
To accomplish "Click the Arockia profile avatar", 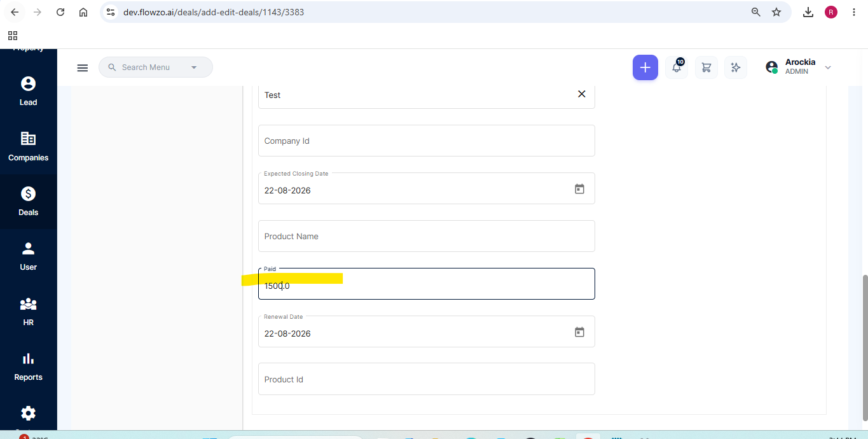I will coord(771,67).
